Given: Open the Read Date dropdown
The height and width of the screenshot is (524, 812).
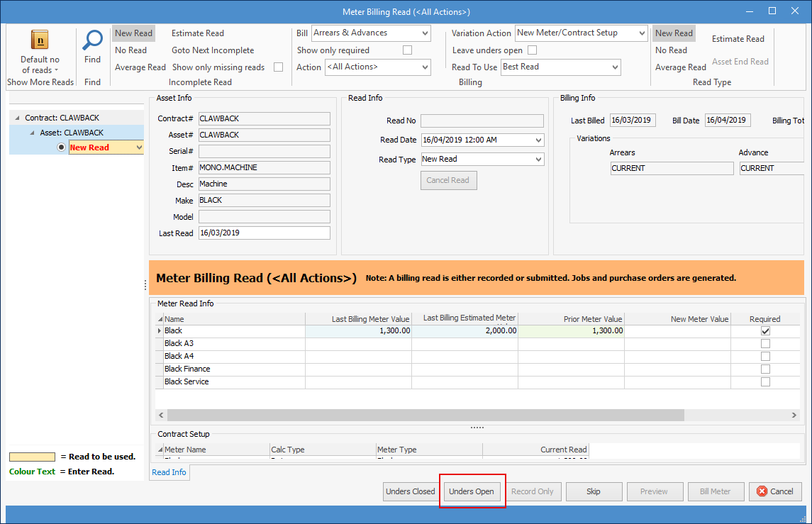Looking at the screenshot, I should (538, 140).
